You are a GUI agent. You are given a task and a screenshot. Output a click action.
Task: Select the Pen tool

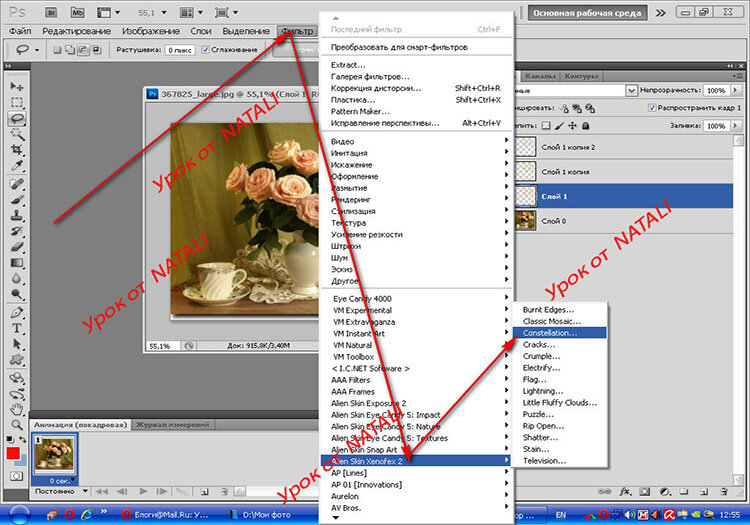(x=17, y=313)
